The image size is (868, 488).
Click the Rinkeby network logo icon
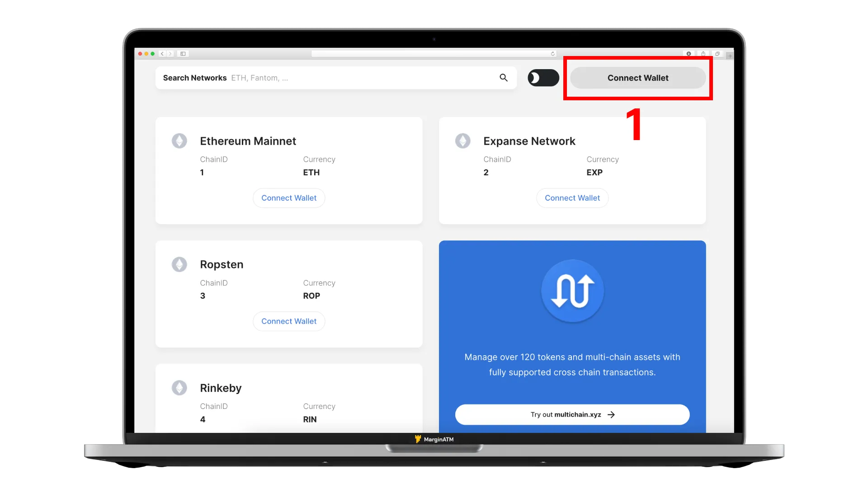(x=179, y=387)
